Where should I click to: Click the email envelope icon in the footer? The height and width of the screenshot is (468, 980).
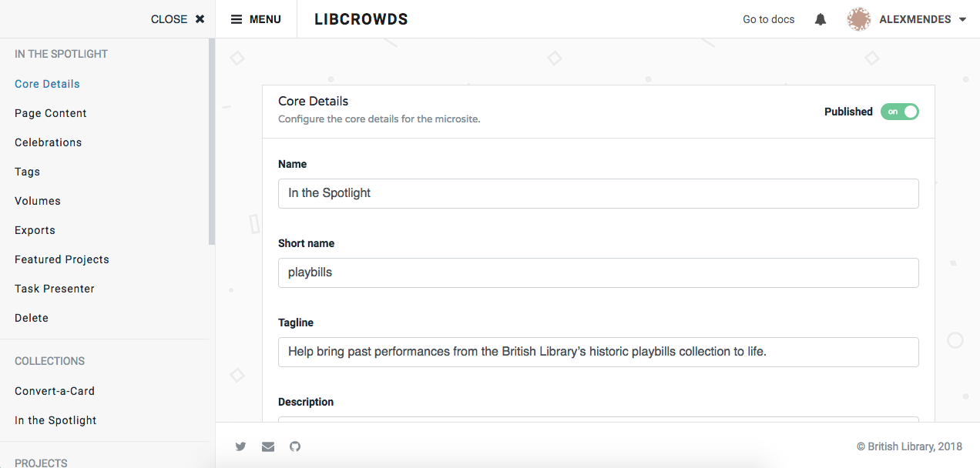(267, 446)
